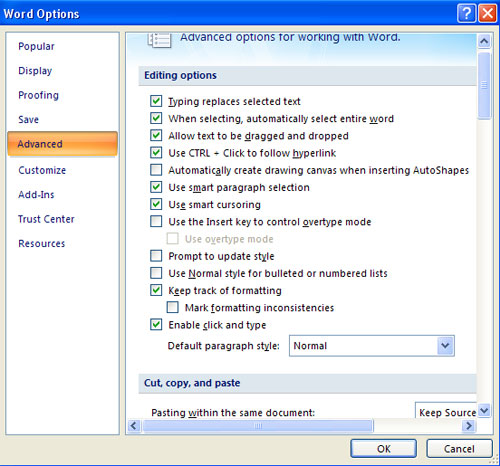Click the vertical scrollbar up arrow

(x=484, y=41)
